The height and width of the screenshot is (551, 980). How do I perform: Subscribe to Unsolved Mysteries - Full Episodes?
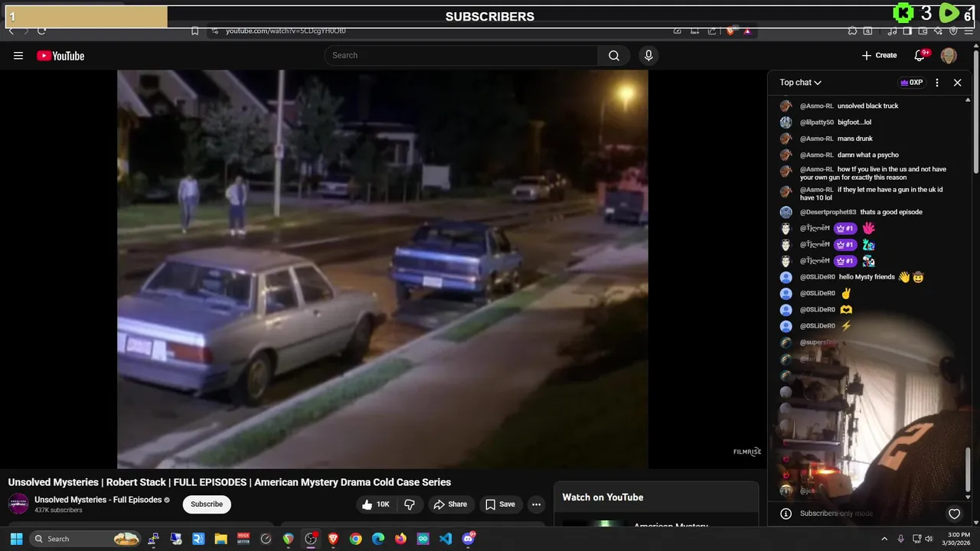click(x=207, y=504)
